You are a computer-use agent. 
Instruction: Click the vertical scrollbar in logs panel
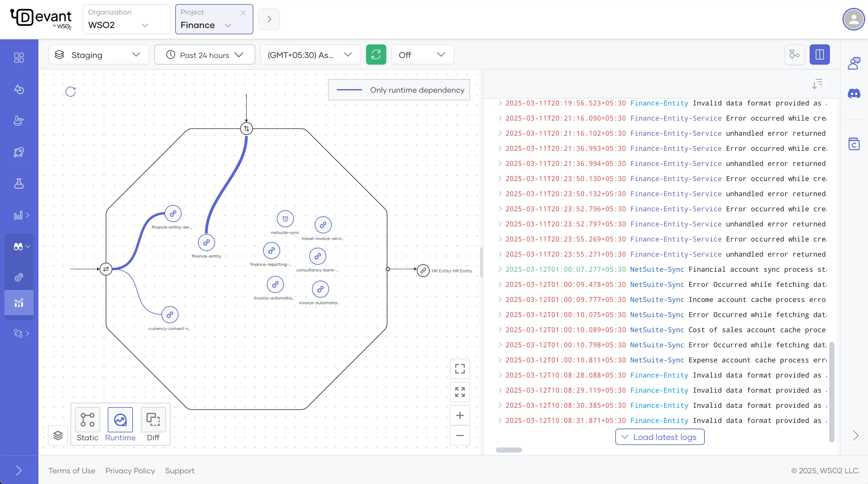[831, 392]
